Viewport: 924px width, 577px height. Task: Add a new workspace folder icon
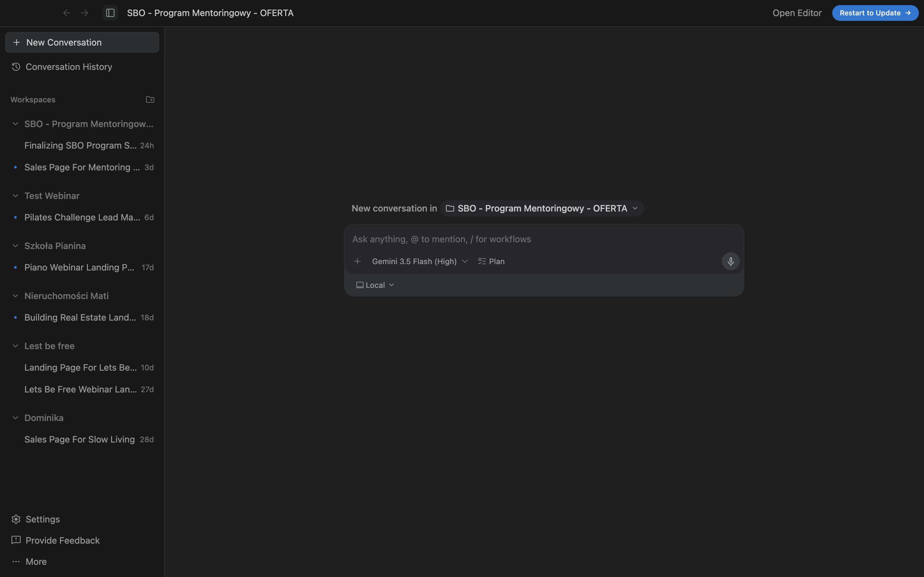[150, 99]
